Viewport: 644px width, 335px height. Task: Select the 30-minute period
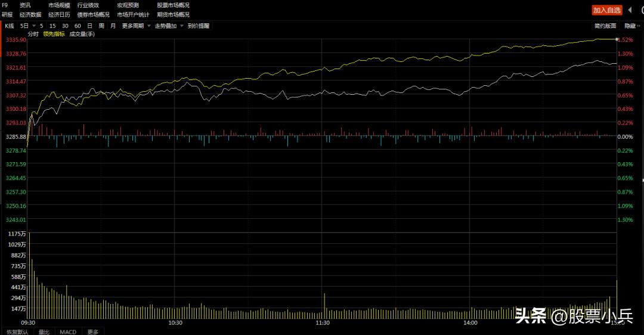pyautogui.click(x=65, y=26)
